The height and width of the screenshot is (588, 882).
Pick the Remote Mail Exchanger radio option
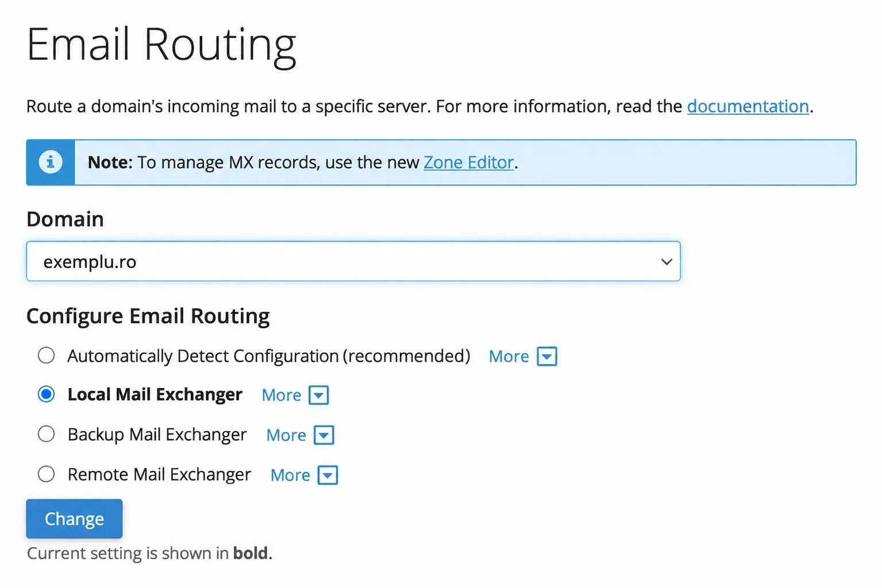[47, 474]
